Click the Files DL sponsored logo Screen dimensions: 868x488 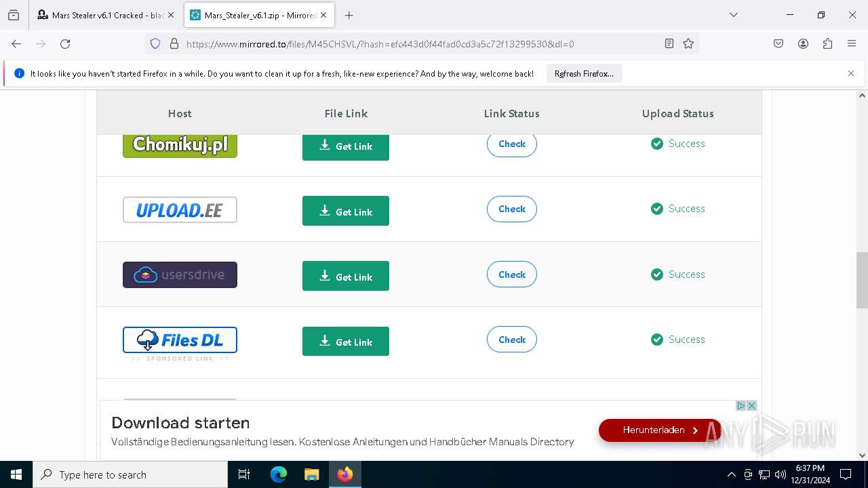pyautogui.click(x=180, y=340)
